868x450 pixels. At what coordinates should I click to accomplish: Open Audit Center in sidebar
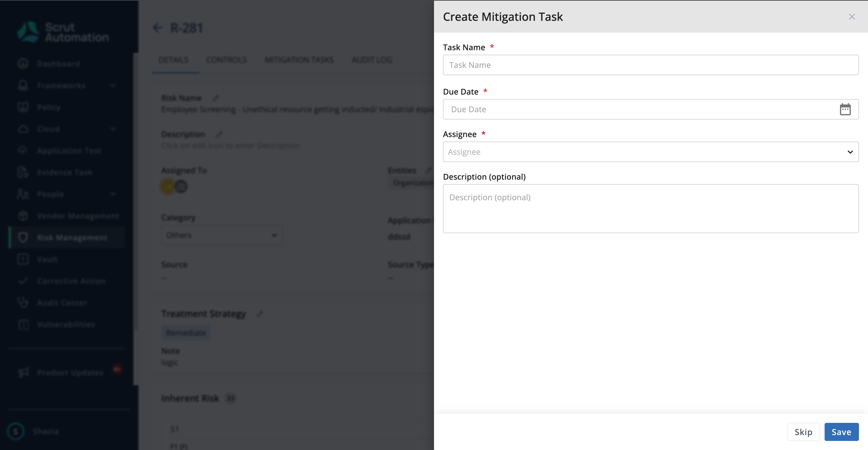click(62, 302)
